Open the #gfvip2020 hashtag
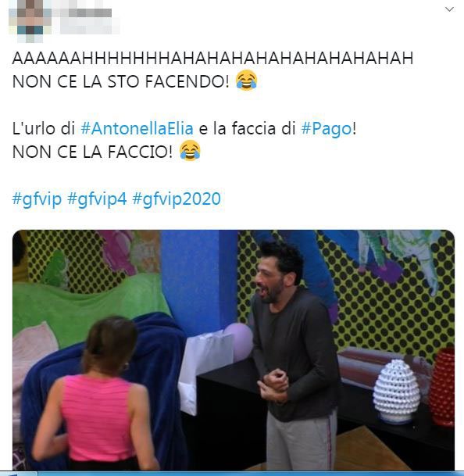The width and height of the screenshot is (464, 476). point(177,199)
